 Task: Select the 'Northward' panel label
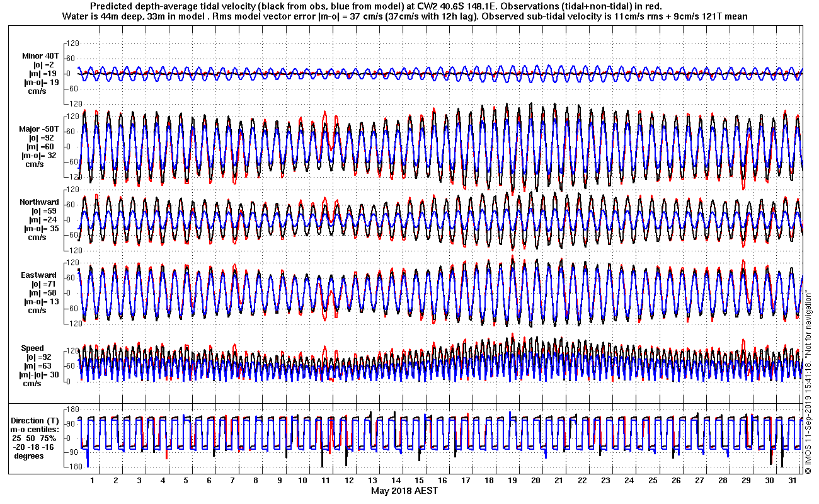click(38, 202)
